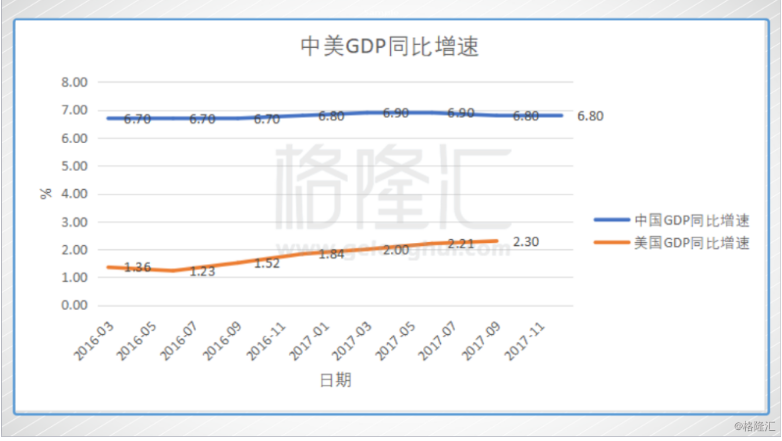Click the y-axis tick label 8.00
Viewport: 782px width, 441px height.
74,82
